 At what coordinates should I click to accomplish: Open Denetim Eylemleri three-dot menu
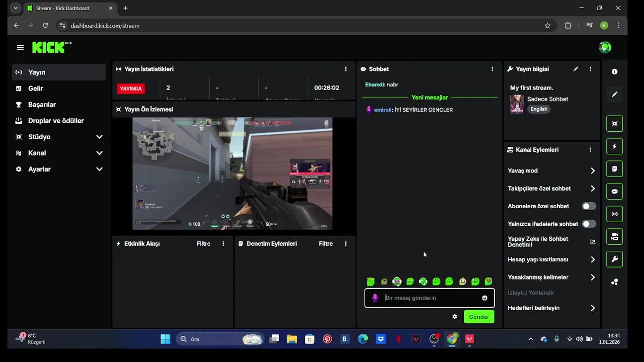345,244
